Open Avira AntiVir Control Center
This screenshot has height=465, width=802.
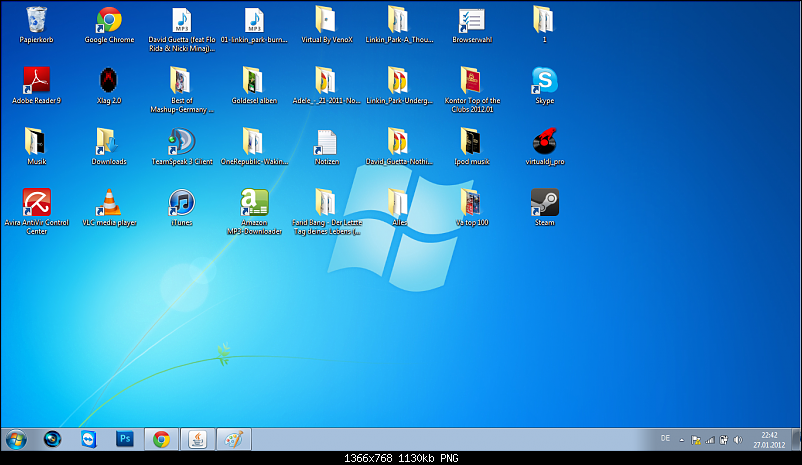pyautogui.click(x=36, y=203)
